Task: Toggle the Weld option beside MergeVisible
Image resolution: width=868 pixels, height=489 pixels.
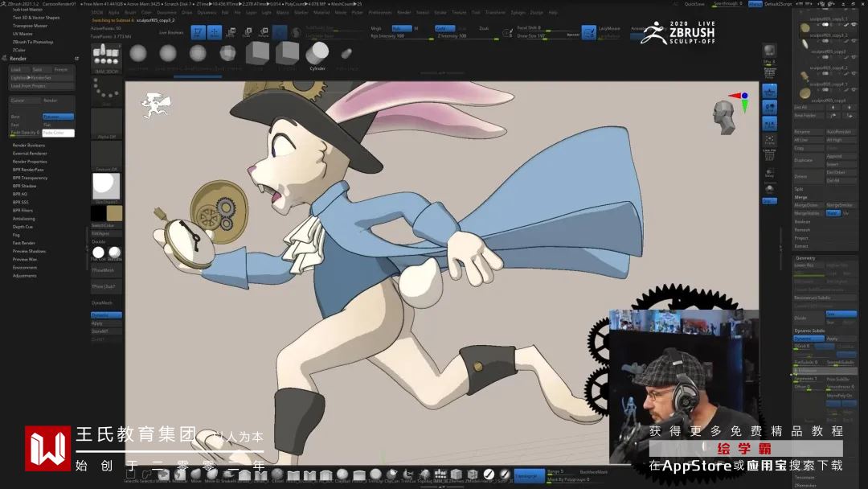Action: pos(833,213)
